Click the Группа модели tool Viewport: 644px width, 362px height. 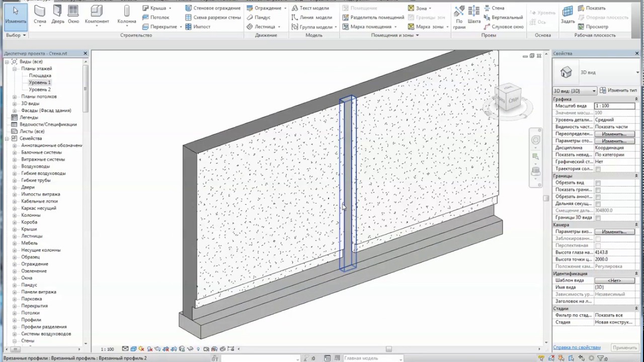[x=314, y=27]
